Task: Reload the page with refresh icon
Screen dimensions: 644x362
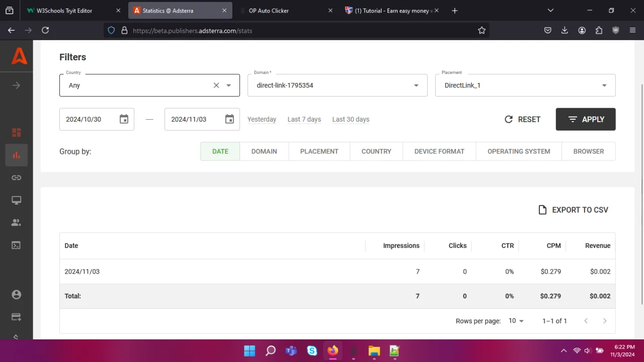Action: pyautogui.click(x=45, y=30)
